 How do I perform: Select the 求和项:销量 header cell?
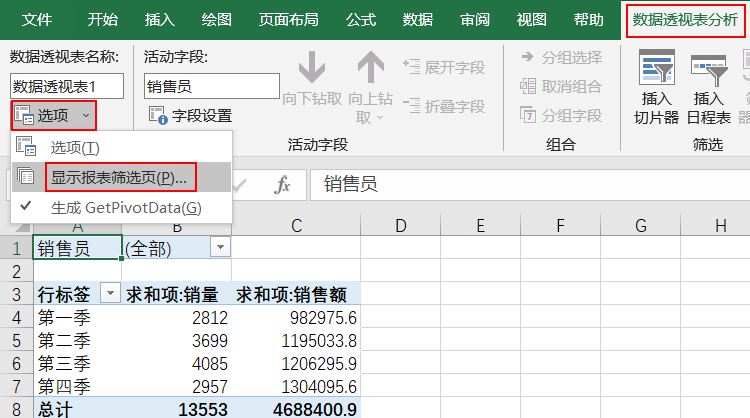[x=176, y=294]
